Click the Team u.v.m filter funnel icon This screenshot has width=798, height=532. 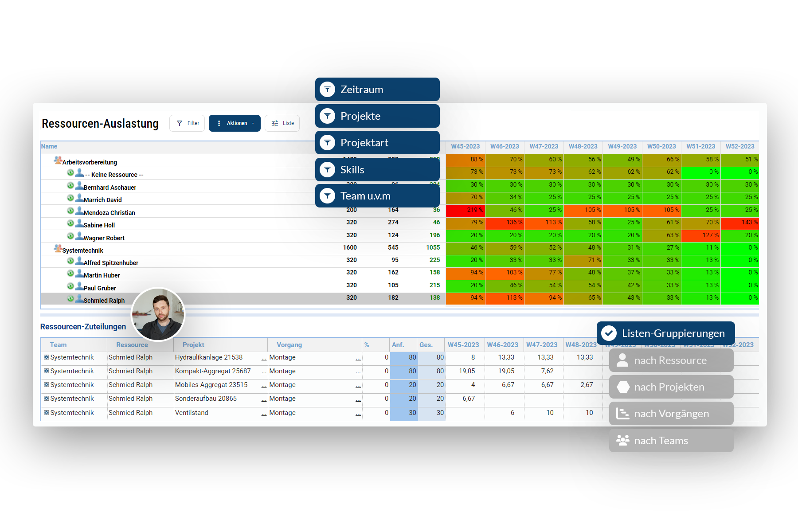[x=327, y=196]
